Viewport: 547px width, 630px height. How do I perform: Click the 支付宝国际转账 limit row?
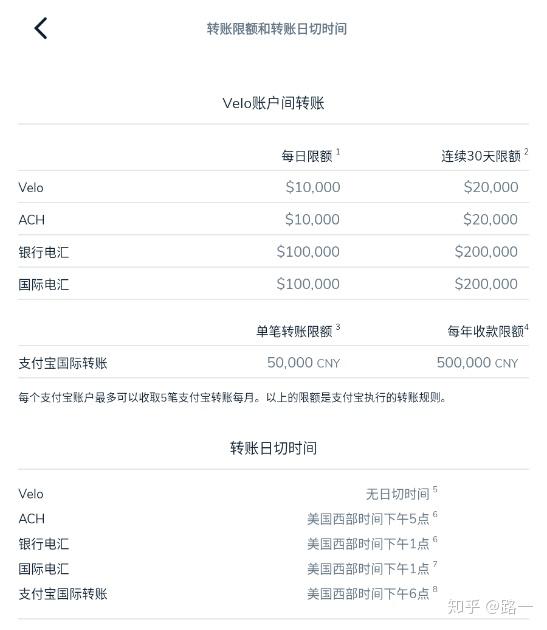click(x=273, y=362)
